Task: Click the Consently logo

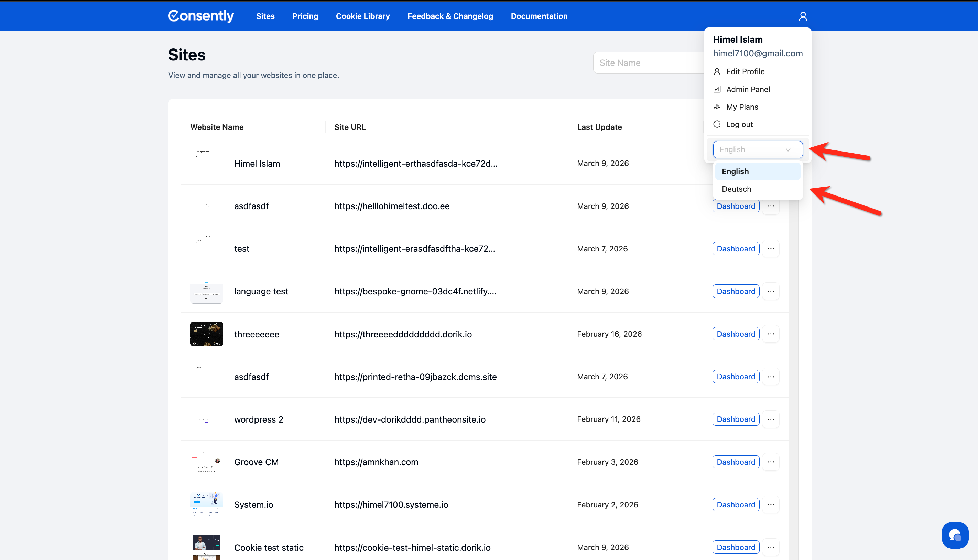Action: 201,16
